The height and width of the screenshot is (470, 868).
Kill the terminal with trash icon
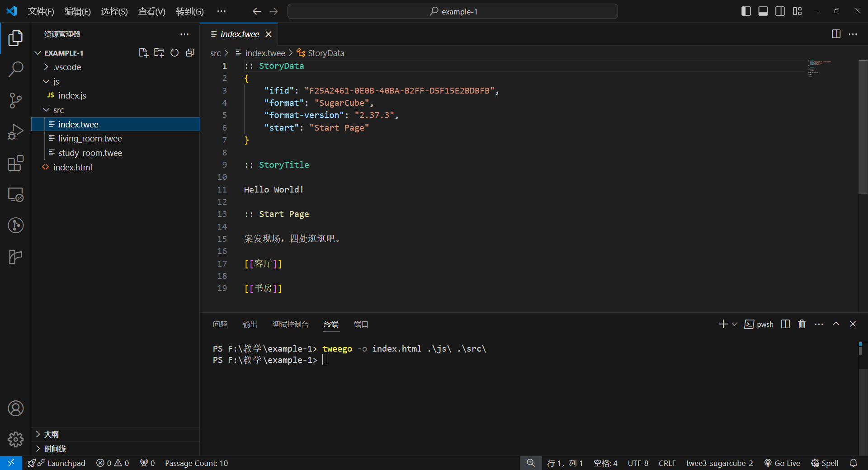(802, 324)
